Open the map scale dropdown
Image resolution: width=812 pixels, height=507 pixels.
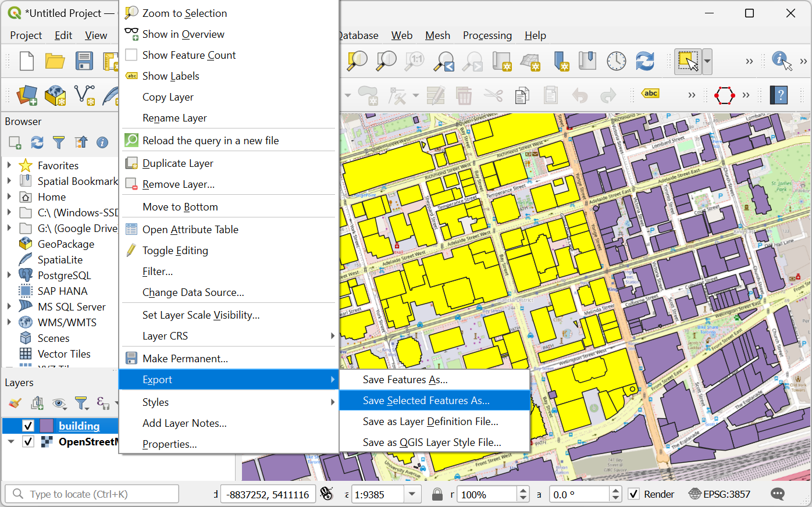tap(412, 494)
